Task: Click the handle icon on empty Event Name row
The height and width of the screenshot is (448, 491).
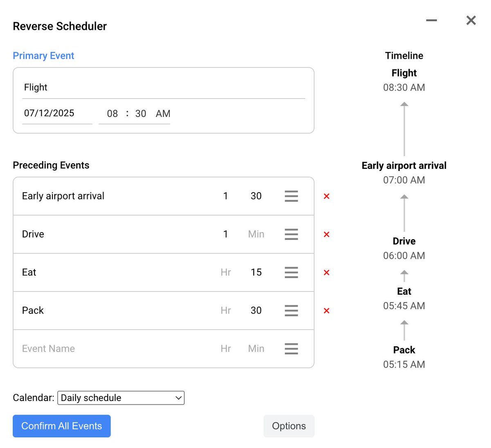Action: coord(291,349)
